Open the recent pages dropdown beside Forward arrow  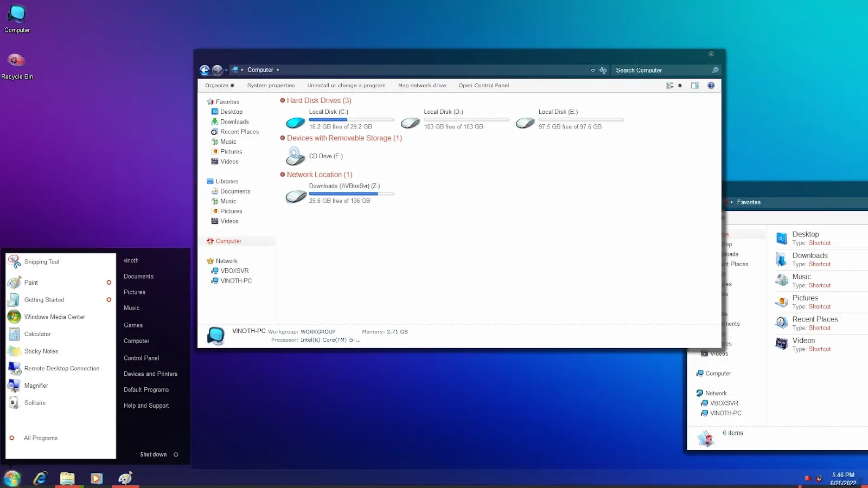coord(226,70)
